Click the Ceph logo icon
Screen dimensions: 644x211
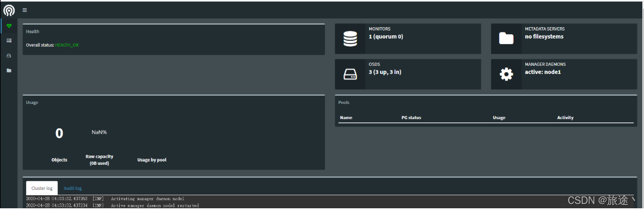9,10
